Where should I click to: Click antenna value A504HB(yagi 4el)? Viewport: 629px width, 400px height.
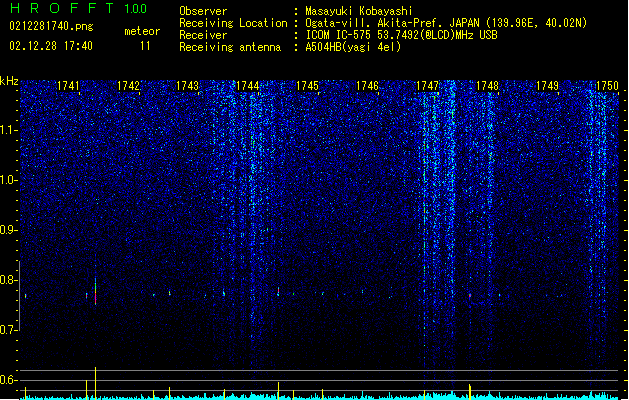[353, 47]
